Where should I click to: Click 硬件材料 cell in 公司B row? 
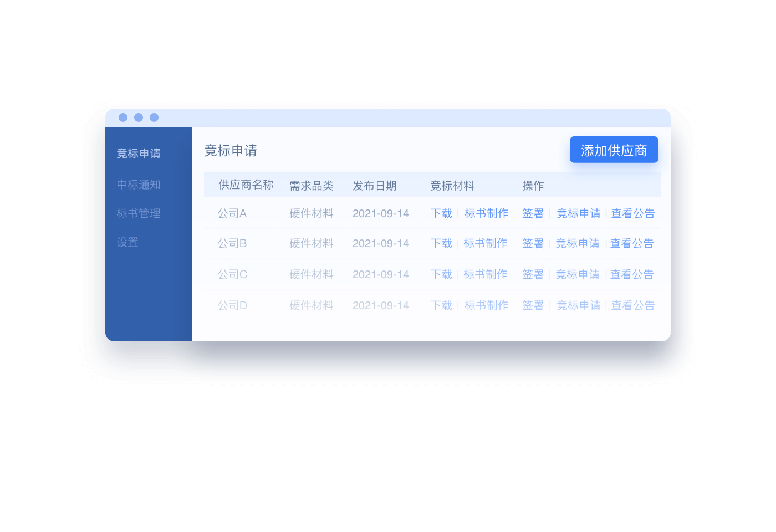tap(312, 243)
